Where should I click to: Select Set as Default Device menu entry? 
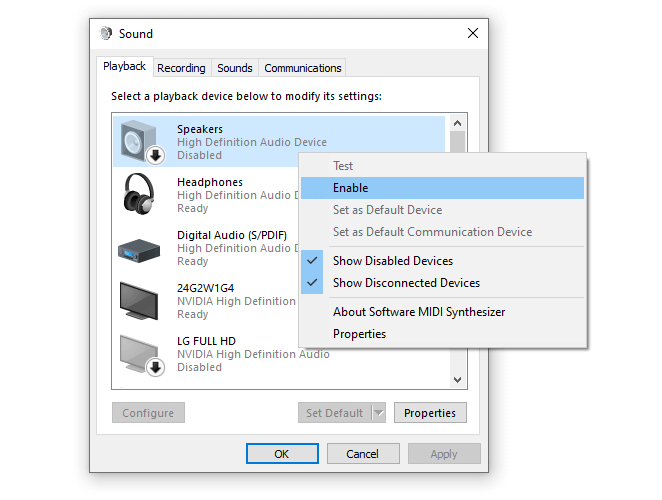click(442, 210)
